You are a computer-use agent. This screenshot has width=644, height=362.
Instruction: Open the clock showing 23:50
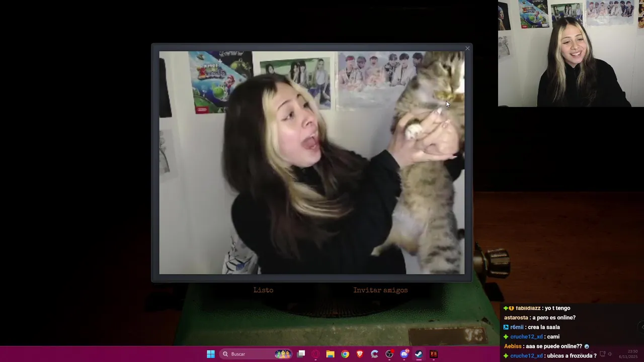click(x=628, y=354)
